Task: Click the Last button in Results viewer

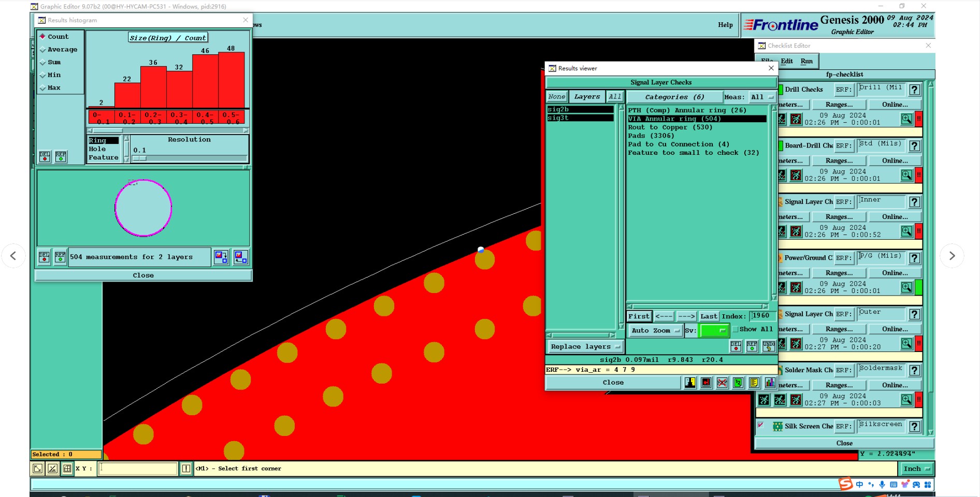Action: coord(709,316)
